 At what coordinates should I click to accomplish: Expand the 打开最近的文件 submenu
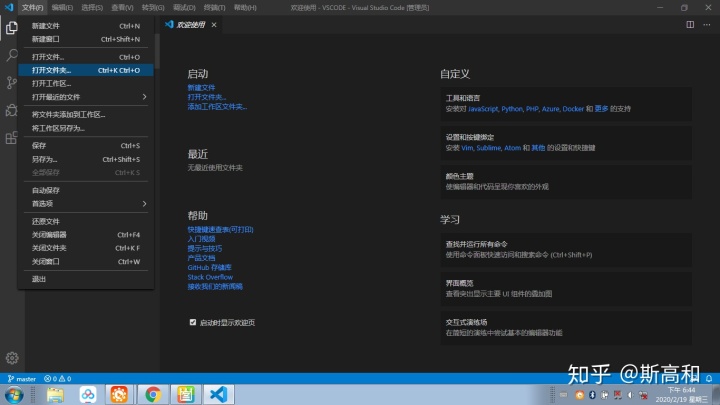click(x=85, y=97)
